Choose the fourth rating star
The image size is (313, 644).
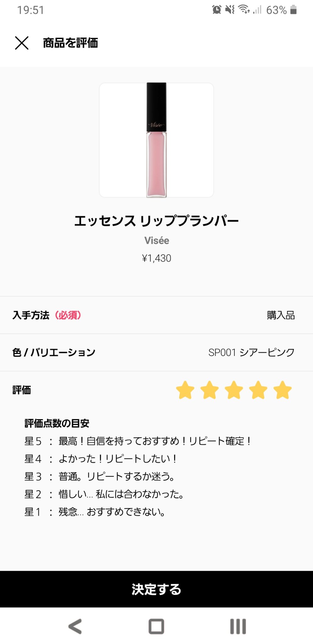point(258,390)
